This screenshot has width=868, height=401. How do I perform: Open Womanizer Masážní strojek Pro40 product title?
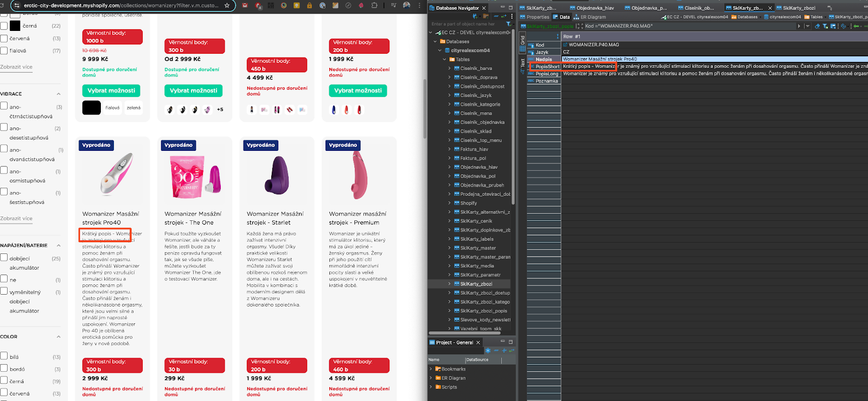(111, 218)
